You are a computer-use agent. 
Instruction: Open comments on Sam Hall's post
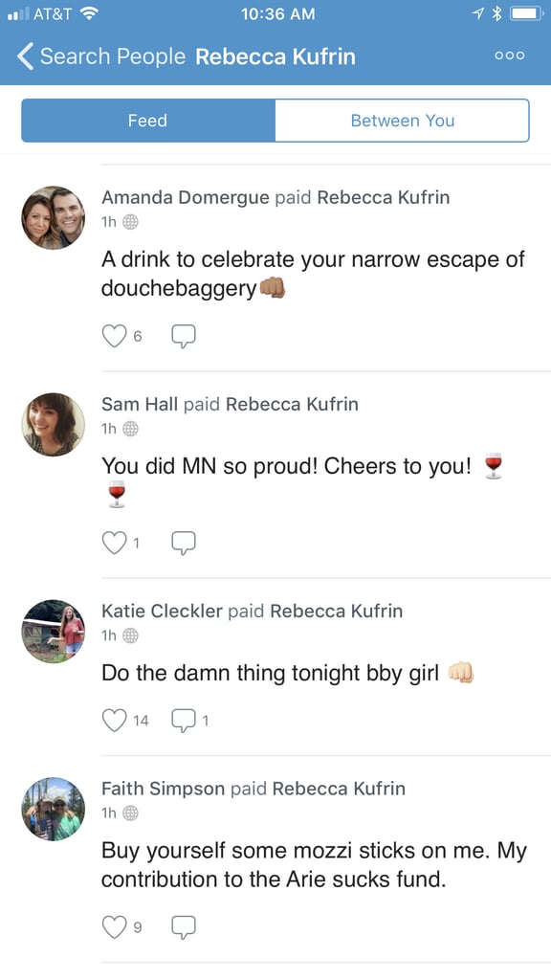(184, 543)
